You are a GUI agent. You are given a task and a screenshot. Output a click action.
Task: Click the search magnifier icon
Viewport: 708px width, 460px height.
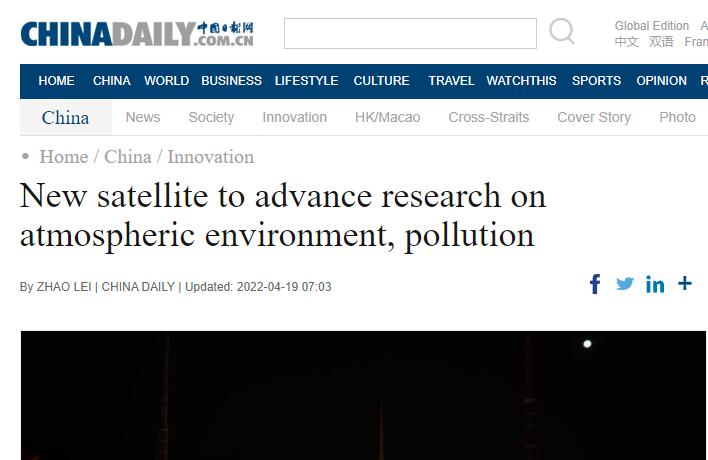click(562, 32)
